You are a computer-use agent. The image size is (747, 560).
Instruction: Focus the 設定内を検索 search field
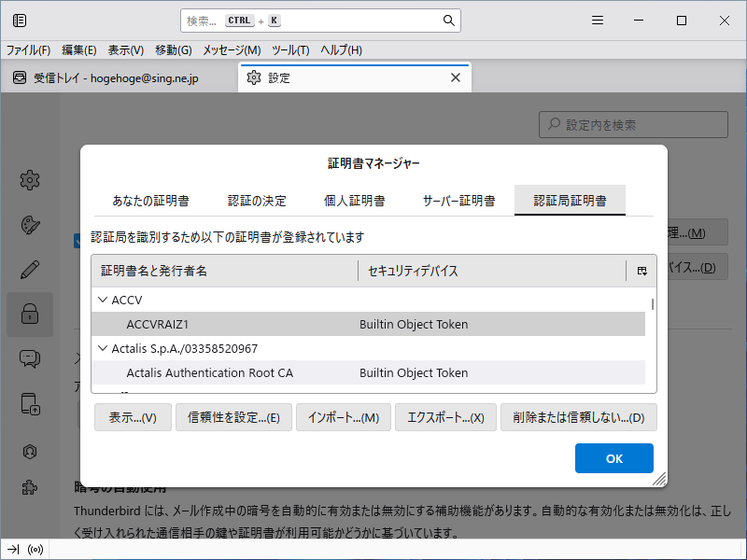(x=633, y=125)
